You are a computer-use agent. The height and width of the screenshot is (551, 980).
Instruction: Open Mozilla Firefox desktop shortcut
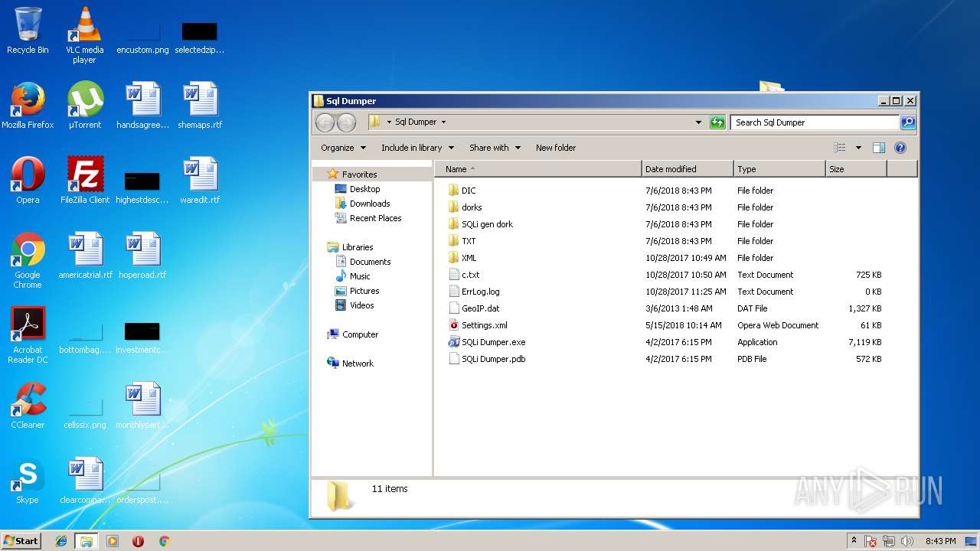point(28,106)
